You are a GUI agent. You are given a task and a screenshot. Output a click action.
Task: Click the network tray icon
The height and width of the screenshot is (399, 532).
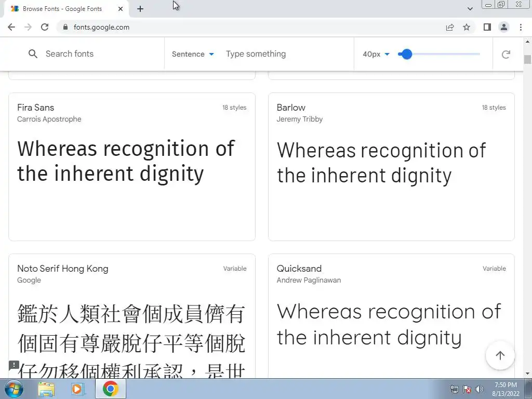tap(454, 389)
